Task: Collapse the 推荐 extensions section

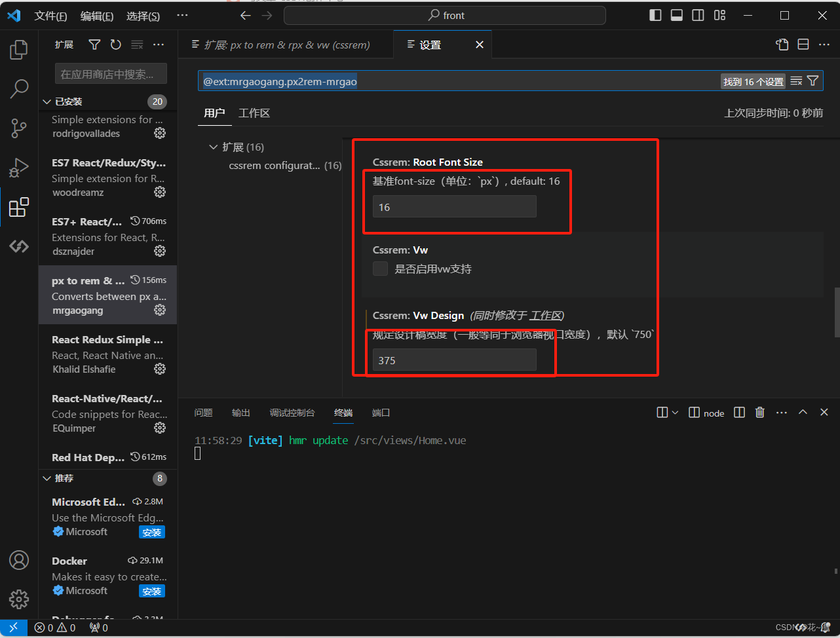Action: [47, 478]
